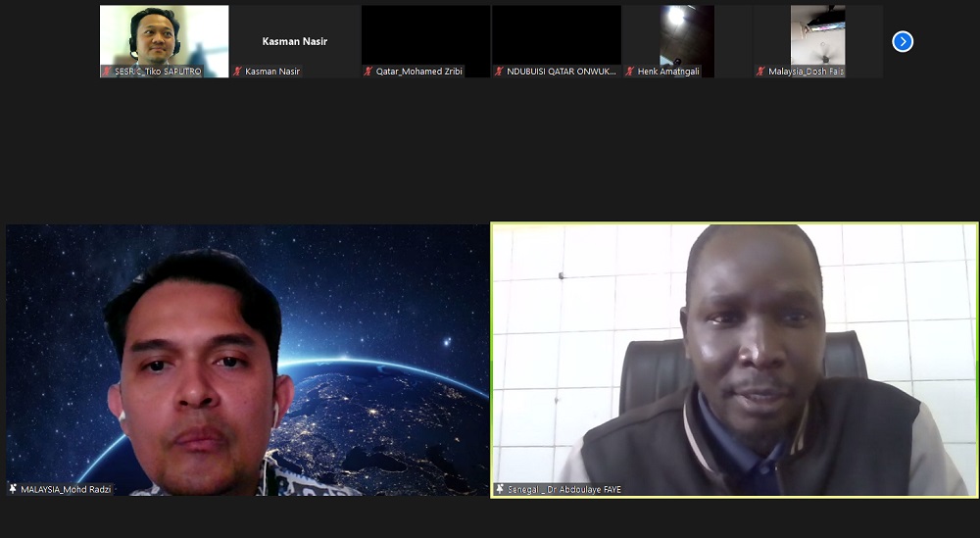The height and width of the screenshot is (538, 980).
Task: Click muted mic icon on NDUBUISI QATAR tile
Action: [500, 72]
